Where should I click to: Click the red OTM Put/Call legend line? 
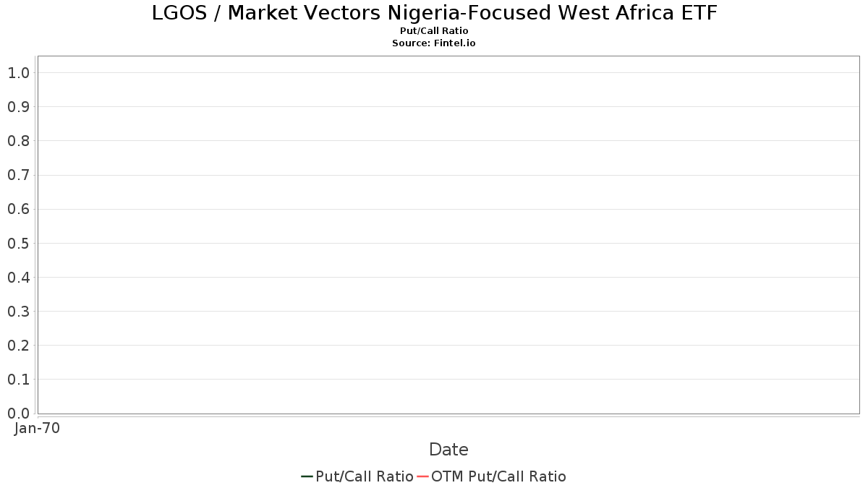[x=422, y=476]
